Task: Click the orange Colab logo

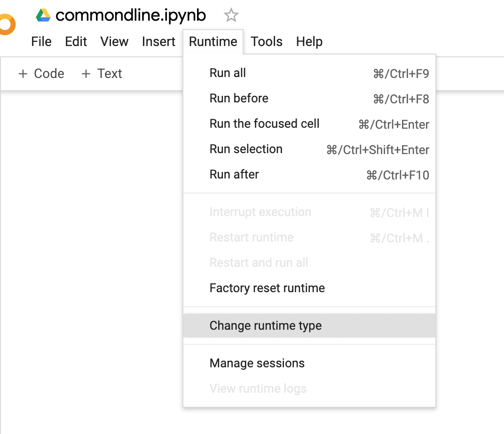Action: [7, 24]
